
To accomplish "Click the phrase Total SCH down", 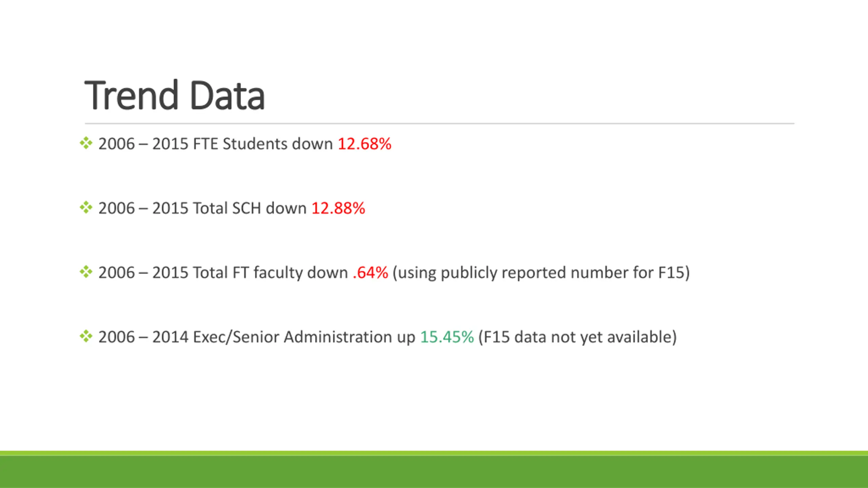I will tap(250, 208).
